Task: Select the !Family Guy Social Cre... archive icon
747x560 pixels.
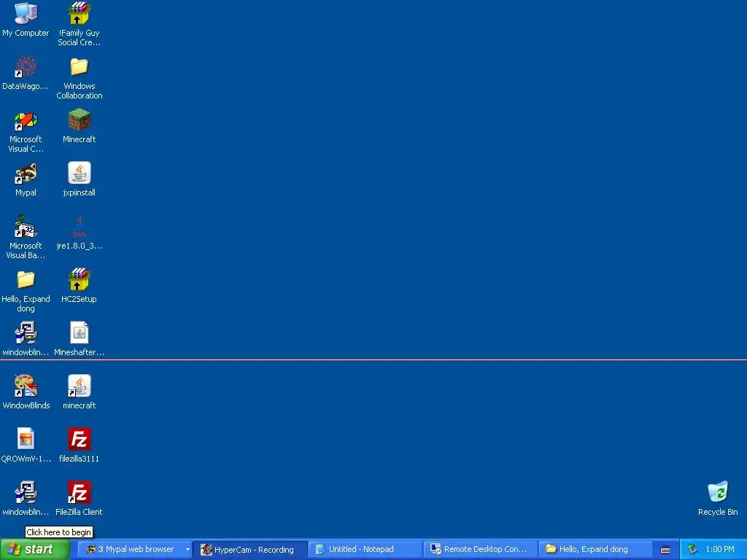Action: click(x=79, y=13)
